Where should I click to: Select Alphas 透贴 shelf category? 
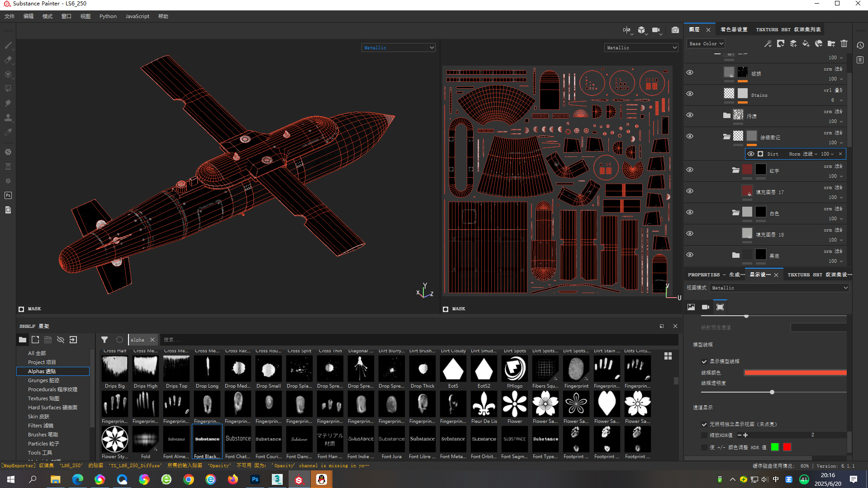click(53, 371)
